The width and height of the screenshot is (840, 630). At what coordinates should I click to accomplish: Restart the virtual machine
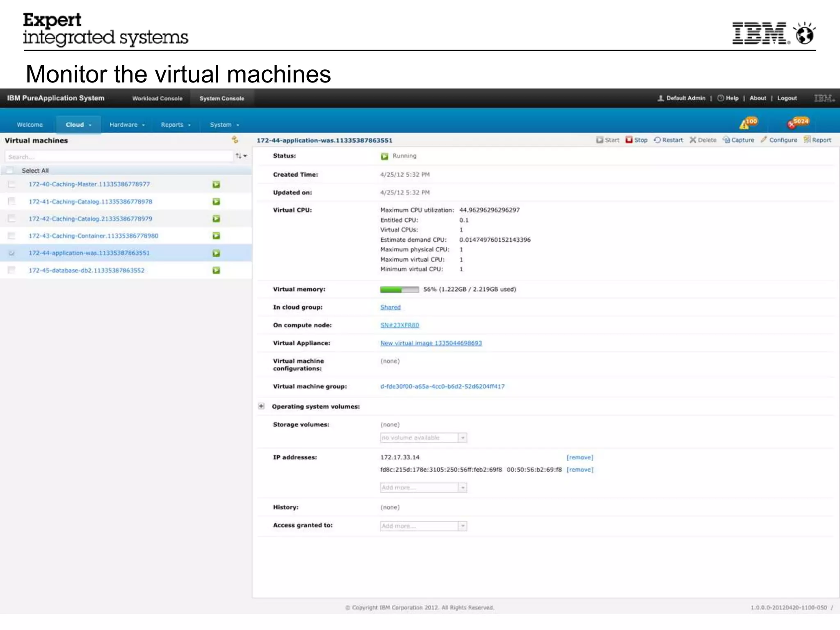669,140
